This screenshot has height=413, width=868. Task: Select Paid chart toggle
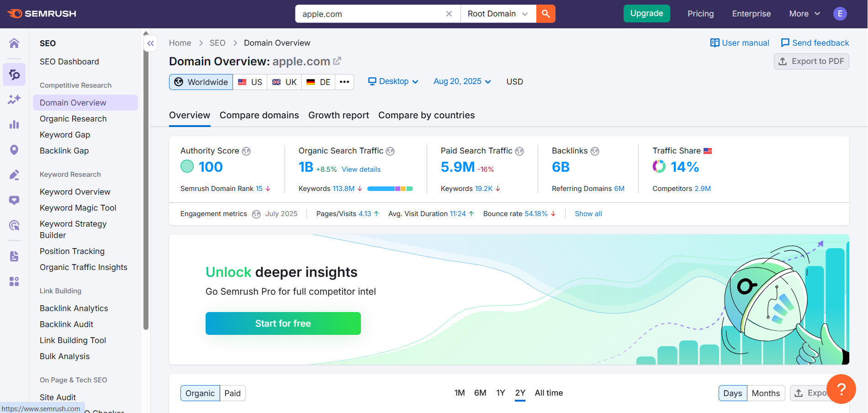[233, 393]
